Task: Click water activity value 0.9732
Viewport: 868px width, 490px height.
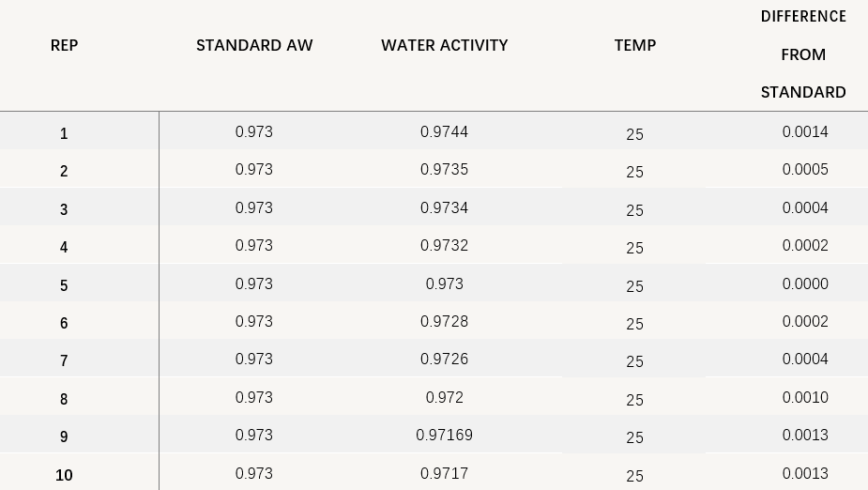Action: click(445, 246)
